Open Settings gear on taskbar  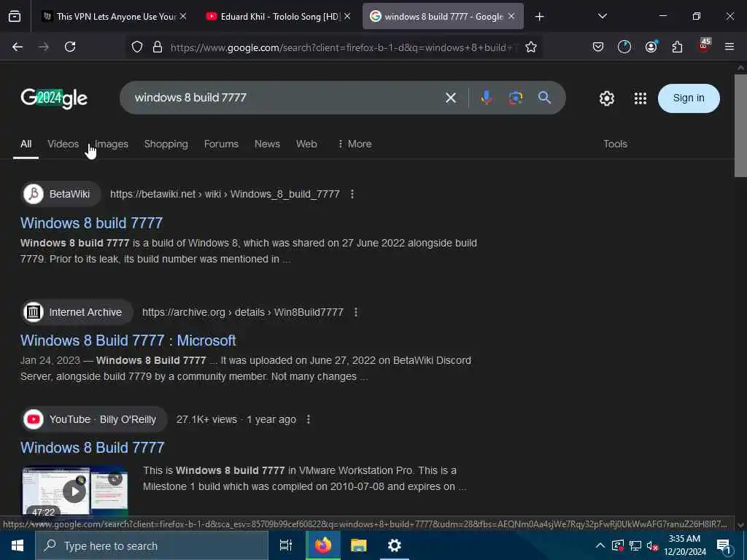tap(395, 545)
